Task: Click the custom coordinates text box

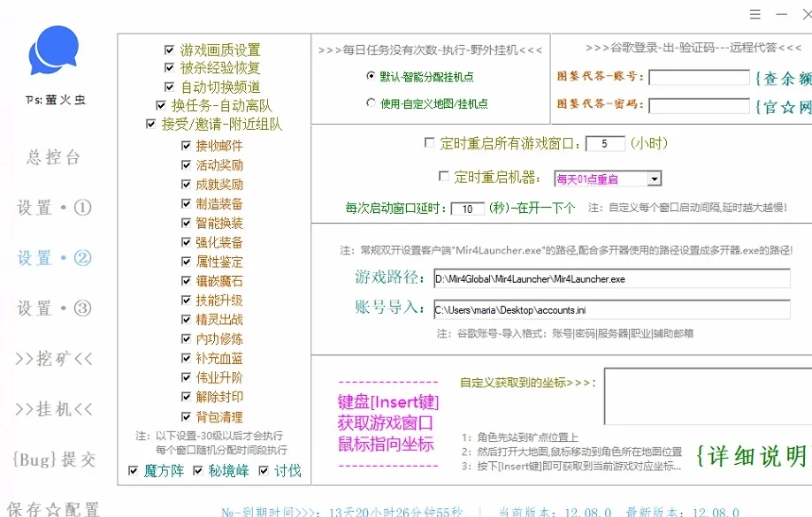Action: pyautogui.click(x=708, y=397)
